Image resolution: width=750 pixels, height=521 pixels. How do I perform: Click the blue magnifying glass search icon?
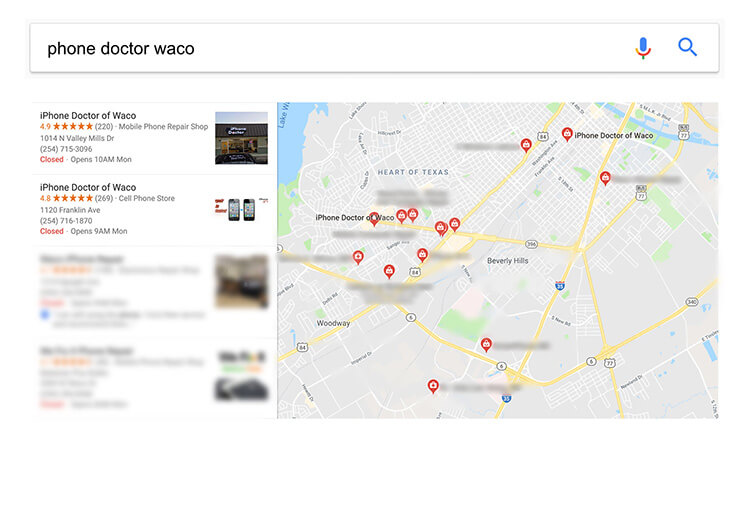point(688,47)
